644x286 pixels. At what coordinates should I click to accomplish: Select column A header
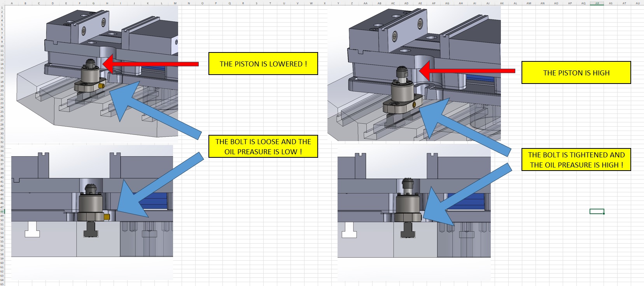(x=12, y=3)
